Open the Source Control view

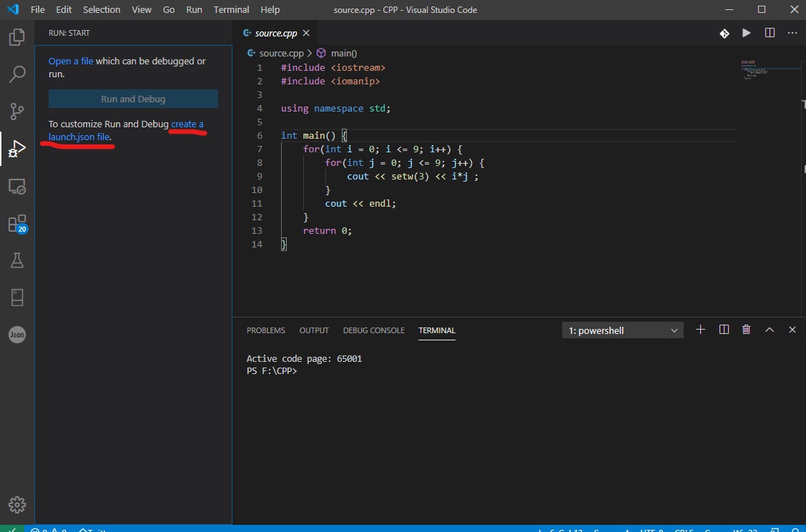[17, 111]
